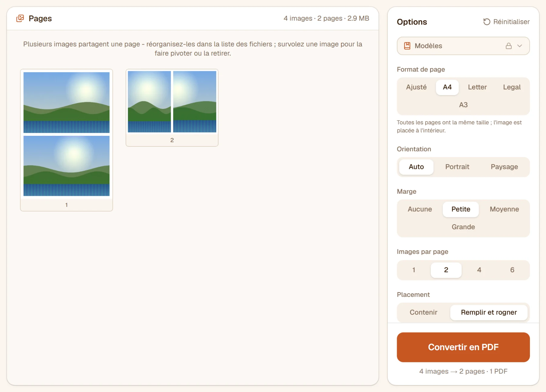This screenshot has height=392, width=546.
Task: Click the page number 2 label
Action: tap(172, 140)
